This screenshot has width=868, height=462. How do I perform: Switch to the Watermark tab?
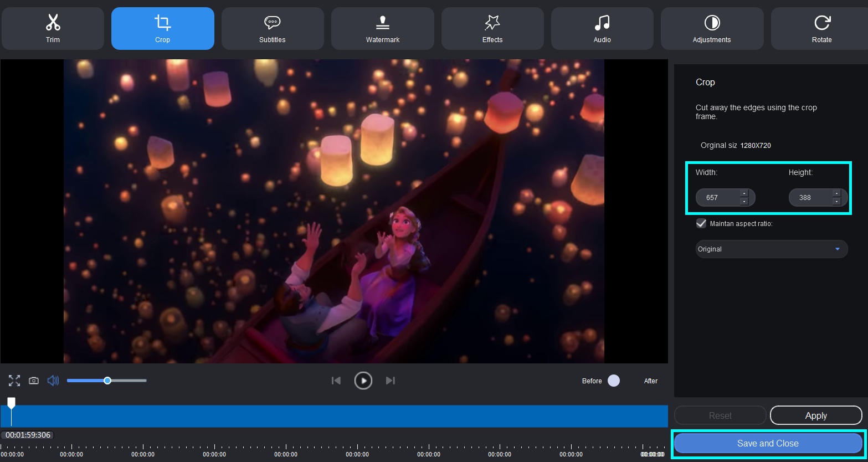click(383, 29)
